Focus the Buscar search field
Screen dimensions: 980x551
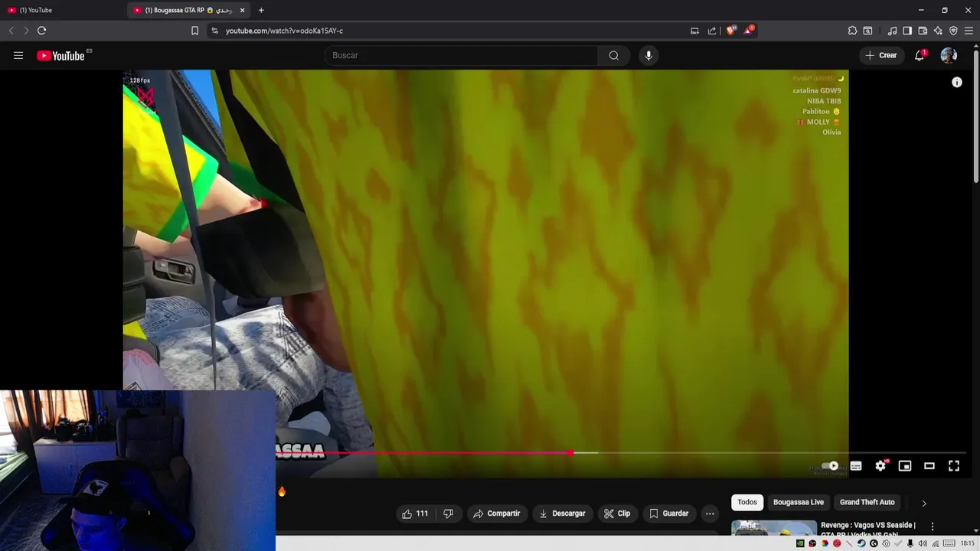462,55
